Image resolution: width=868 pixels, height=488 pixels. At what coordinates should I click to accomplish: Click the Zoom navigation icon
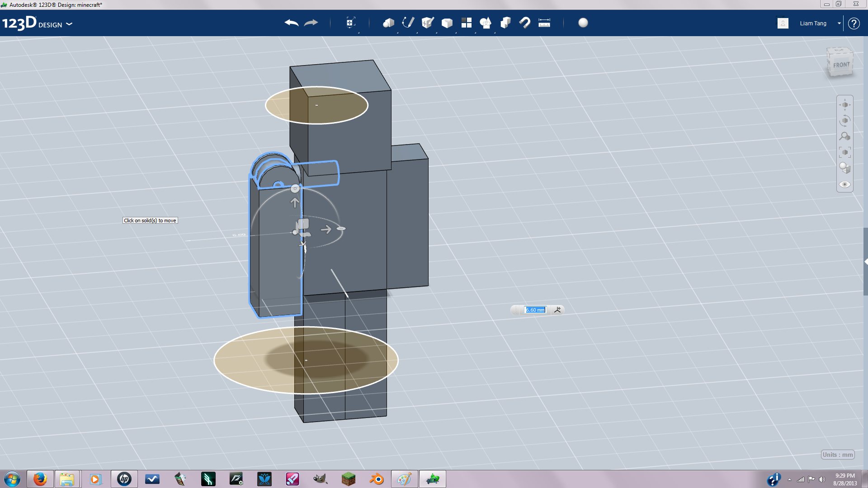pos(844,136)
